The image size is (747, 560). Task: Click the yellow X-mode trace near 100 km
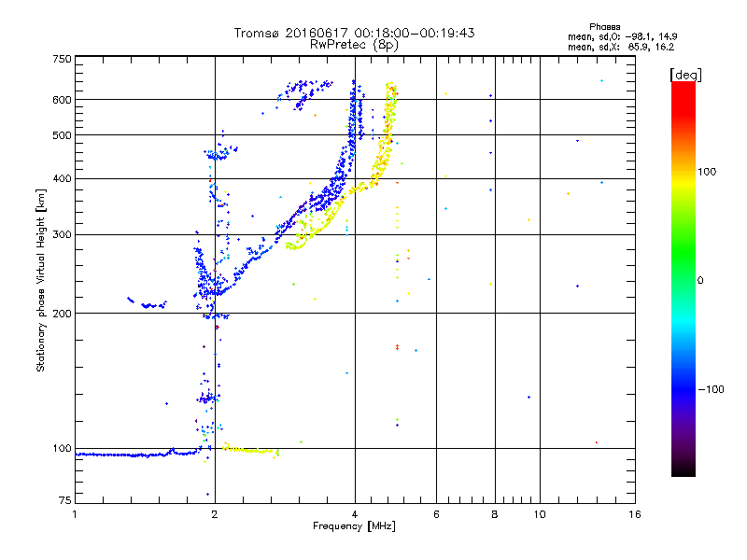tap(250, 450)
